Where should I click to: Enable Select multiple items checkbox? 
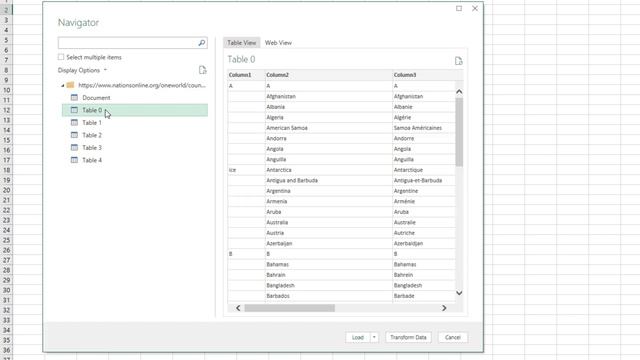click(x=61, y=57)
